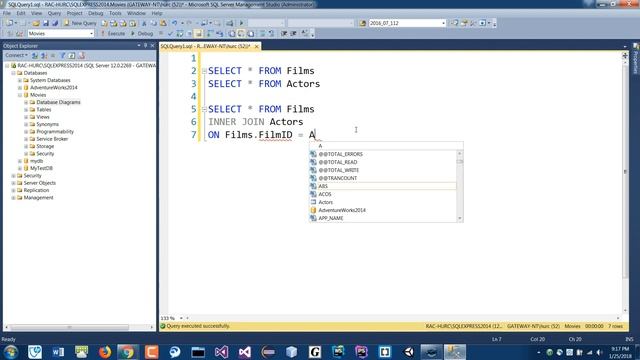Open file with the folder toolbar icon
Screen dimensions: 640x360
click(x=36, y=23)
